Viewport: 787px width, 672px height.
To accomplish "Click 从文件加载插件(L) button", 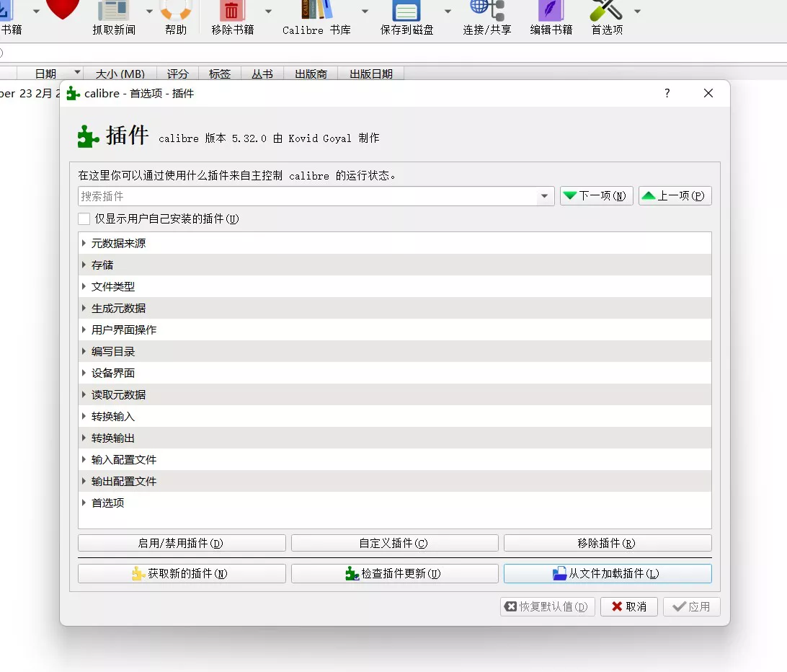I will [x=608, y=573].
